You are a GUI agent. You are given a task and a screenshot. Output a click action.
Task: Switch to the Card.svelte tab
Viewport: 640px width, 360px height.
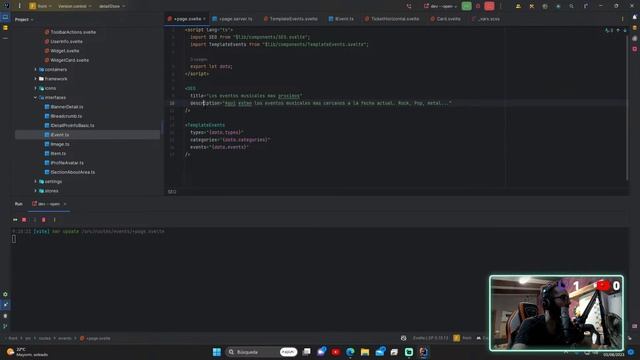click(446, 19)
